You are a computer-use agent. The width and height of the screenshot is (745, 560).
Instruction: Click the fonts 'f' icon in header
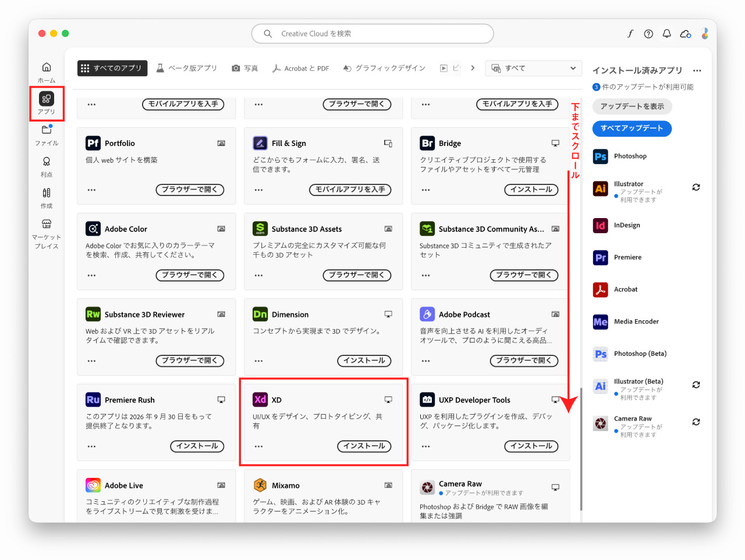[630, 34]
